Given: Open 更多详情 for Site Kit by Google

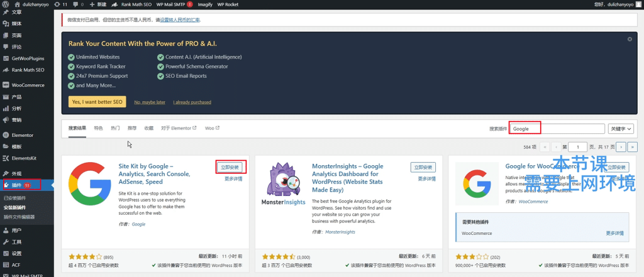Looking at the screenshot, I should click(233, 179).
